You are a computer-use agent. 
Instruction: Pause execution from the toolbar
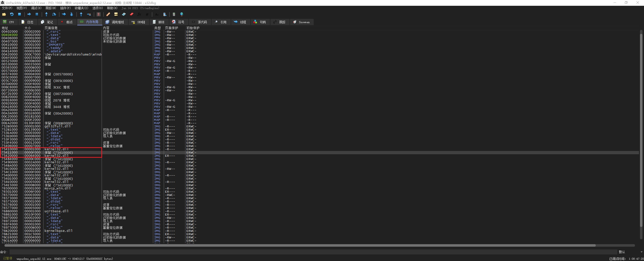coord(37,14)
